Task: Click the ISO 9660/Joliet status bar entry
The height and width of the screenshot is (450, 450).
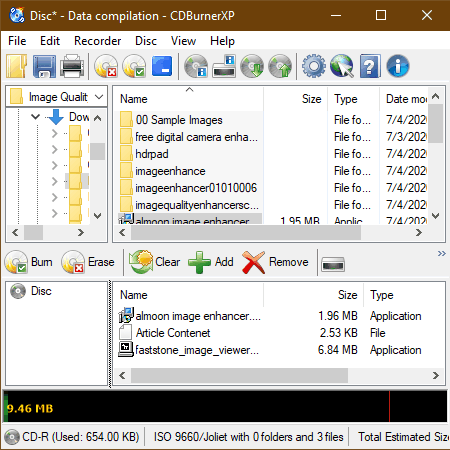Action: (x=248, y=437)
